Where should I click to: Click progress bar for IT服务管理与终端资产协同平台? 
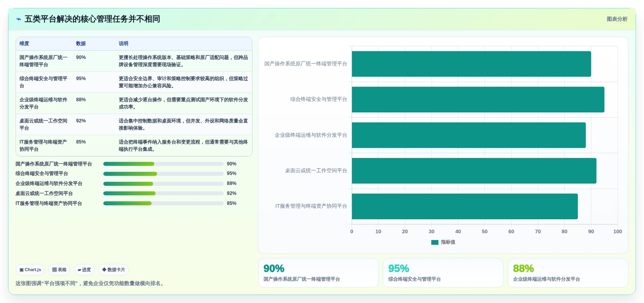(x=163, y=203)
